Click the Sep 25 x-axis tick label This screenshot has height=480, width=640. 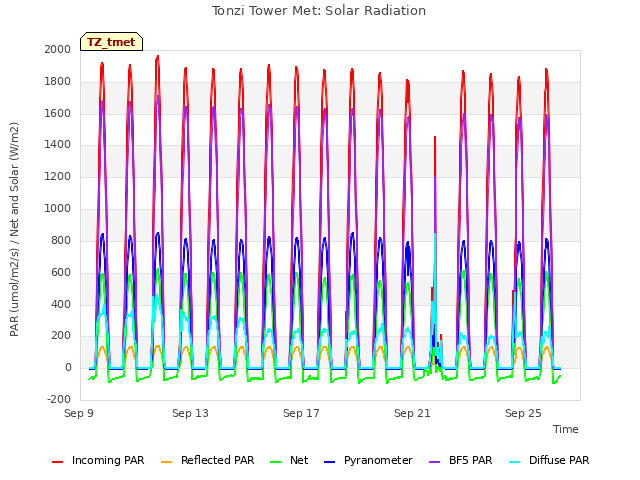click(x=523, y=413)
